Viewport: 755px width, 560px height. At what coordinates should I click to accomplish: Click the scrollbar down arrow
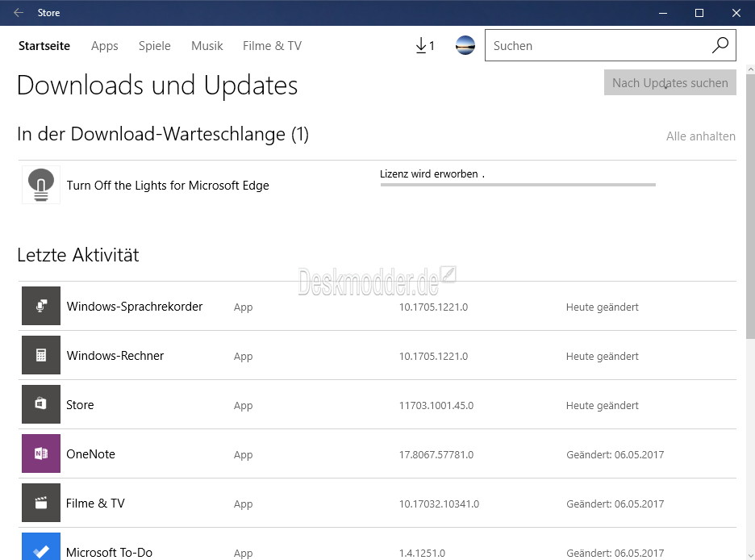coord(750,555)
